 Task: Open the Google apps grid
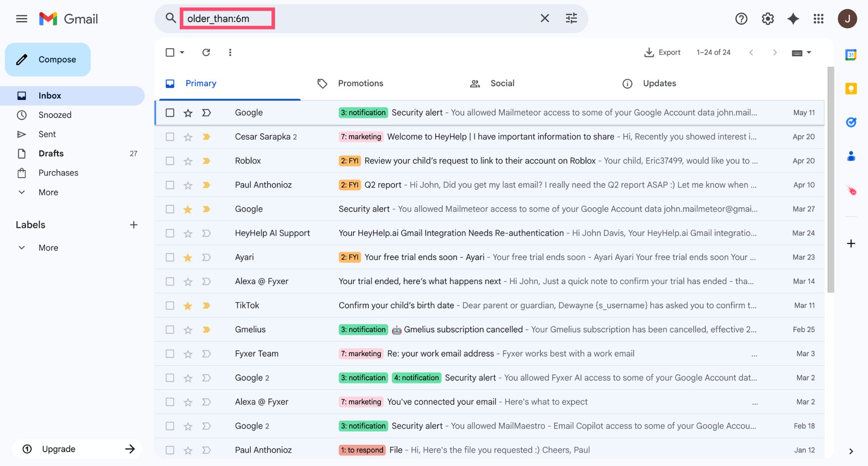(x=818, y=19)
